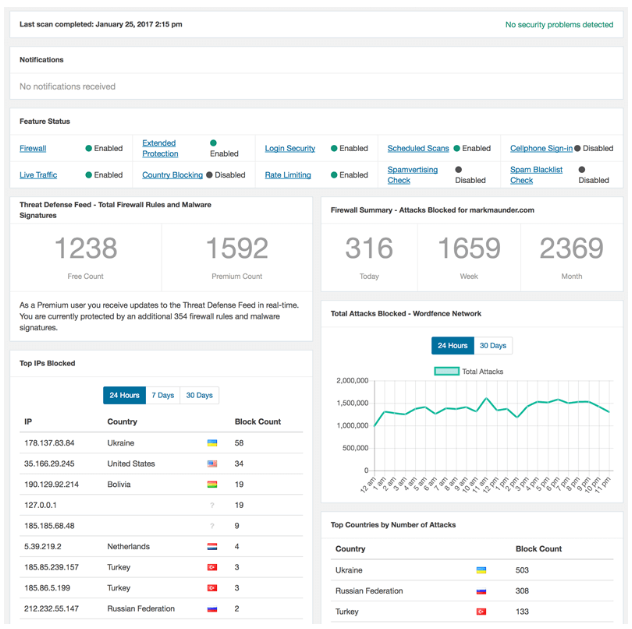
Task: Select IP address 35.166.29.245
Action: pos(49,464)
